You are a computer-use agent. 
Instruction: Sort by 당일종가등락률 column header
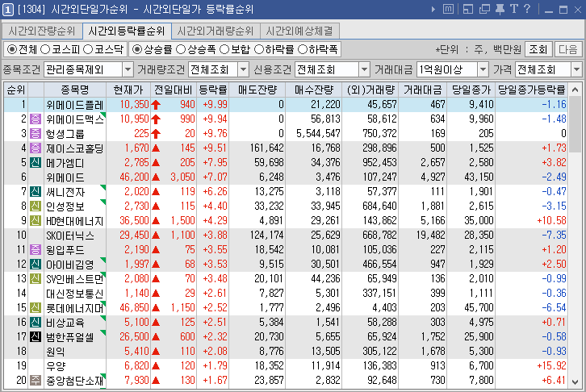531,90
